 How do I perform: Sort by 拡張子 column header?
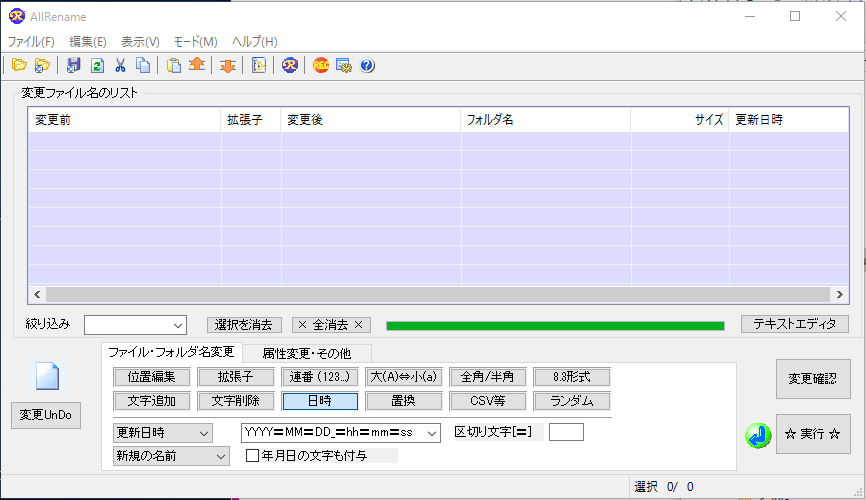251,120
